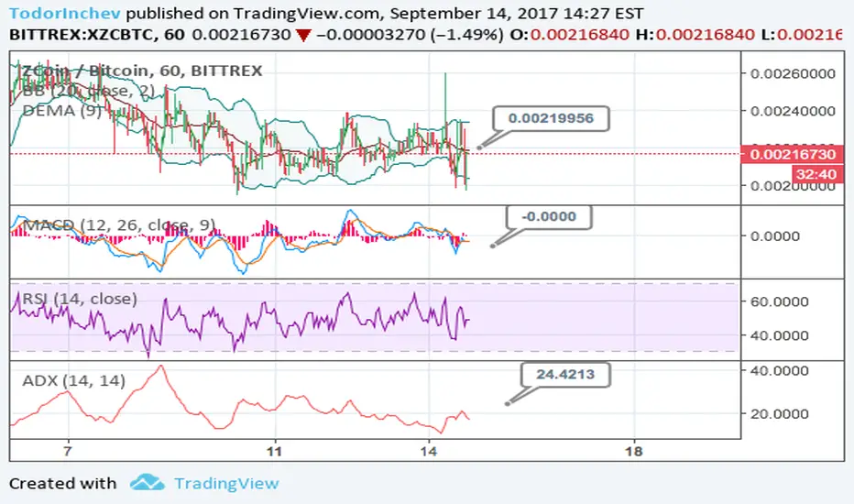
Task: Click date 7 on the time axis
Action: pos(68,451)
